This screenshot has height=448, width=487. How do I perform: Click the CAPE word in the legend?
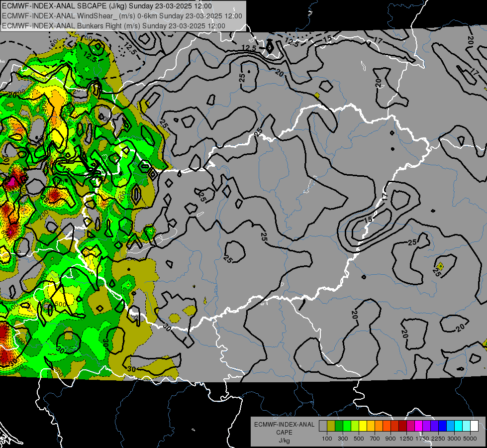pos(284,433)
